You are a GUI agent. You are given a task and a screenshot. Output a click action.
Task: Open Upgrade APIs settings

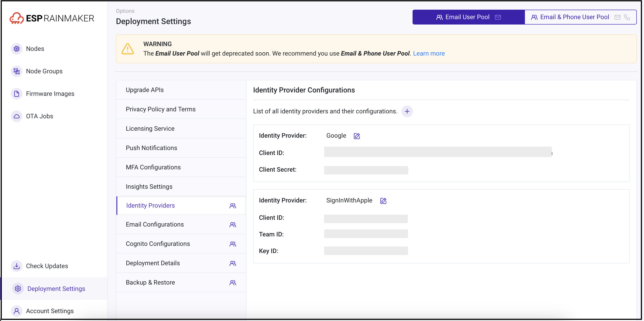coord(181,90)
